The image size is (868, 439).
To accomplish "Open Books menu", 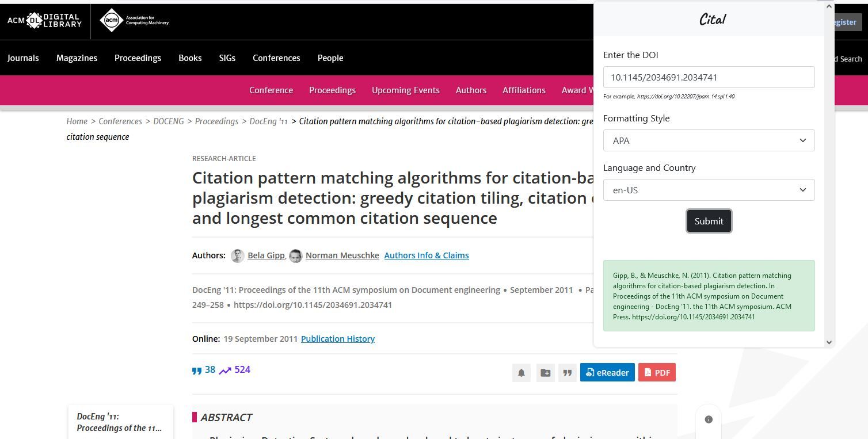I will coord(190,58).
